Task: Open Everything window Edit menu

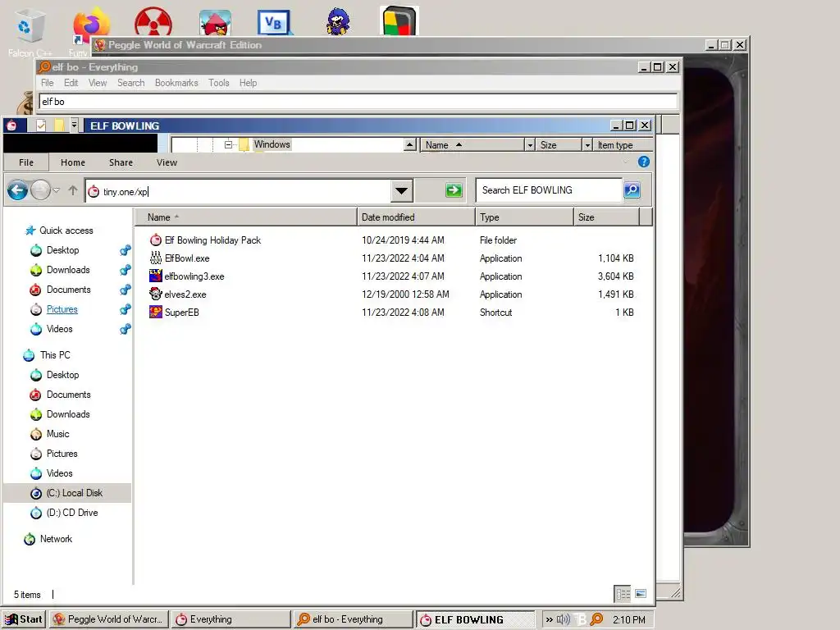Action: [x=71, y=83]
